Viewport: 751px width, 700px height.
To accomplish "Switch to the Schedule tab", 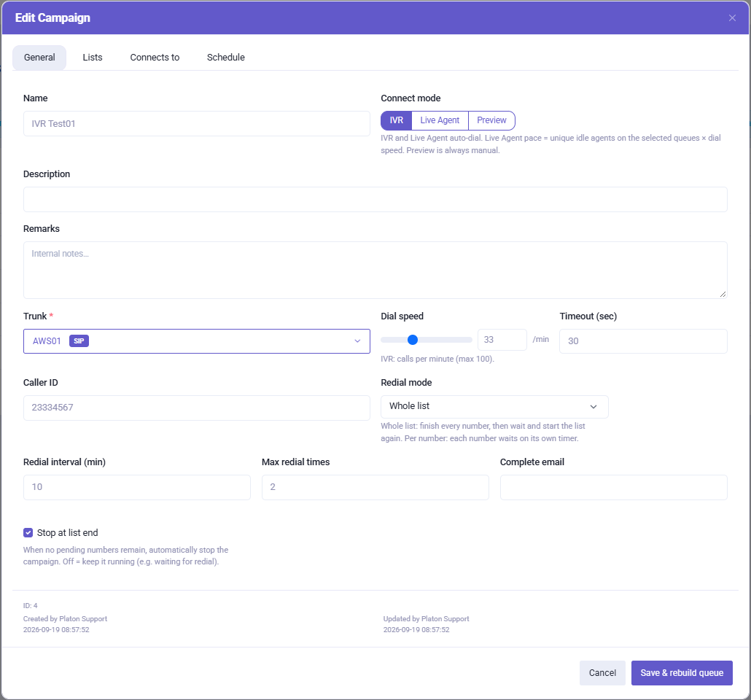I will point(225,58).
